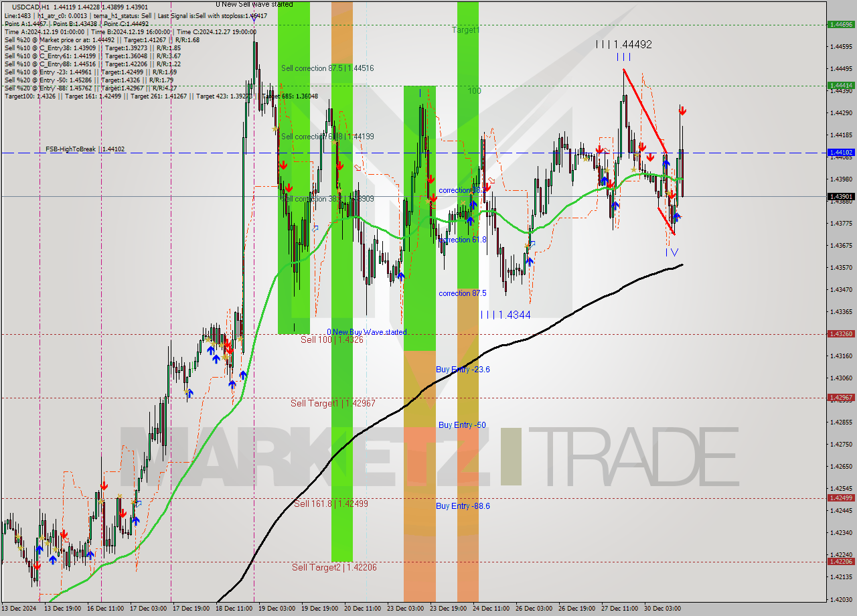Viewport: 857px width, 616px height.
Task: Select the 0 New Buy Wave started text
Action: (x=367, y=332)
